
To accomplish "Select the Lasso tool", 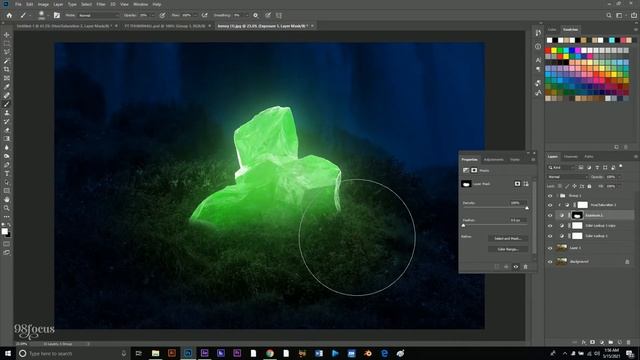I will 7,52.
